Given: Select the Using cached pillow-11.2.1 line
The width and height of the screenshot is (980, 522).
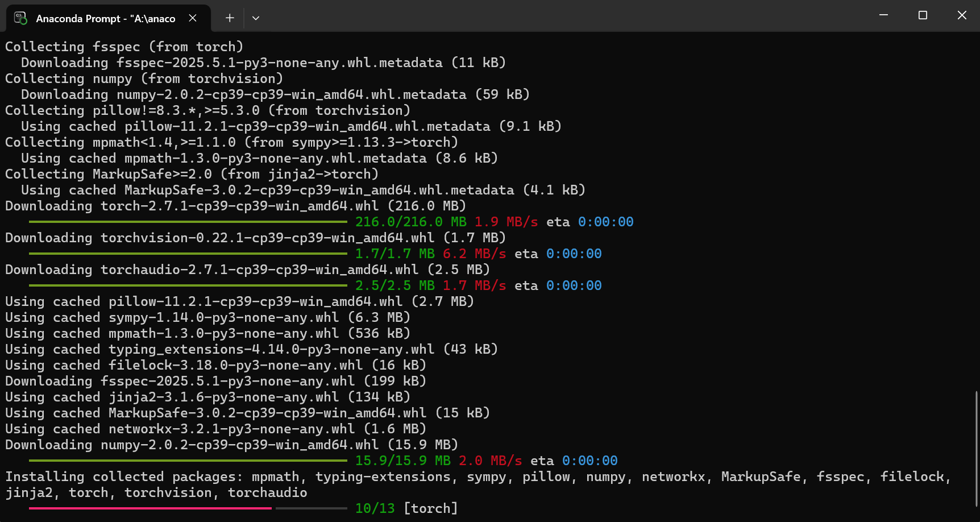Looking at the screenshot, I should 239,301.
